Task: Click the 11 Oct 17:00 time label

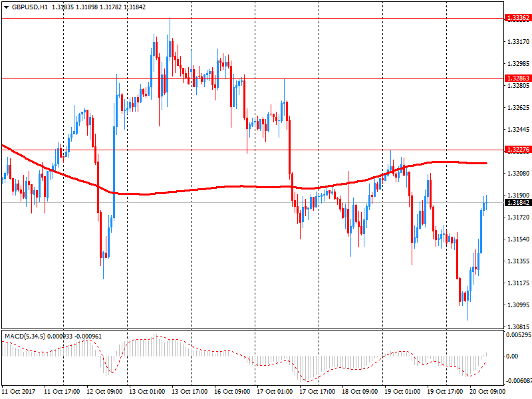Action: click(62, 392)
